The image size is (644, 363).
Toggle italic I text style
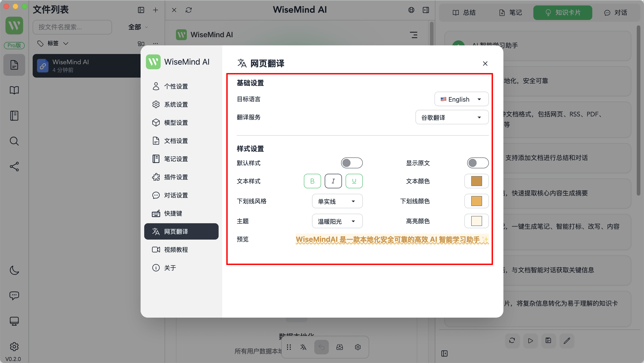[x=333, y=181]
